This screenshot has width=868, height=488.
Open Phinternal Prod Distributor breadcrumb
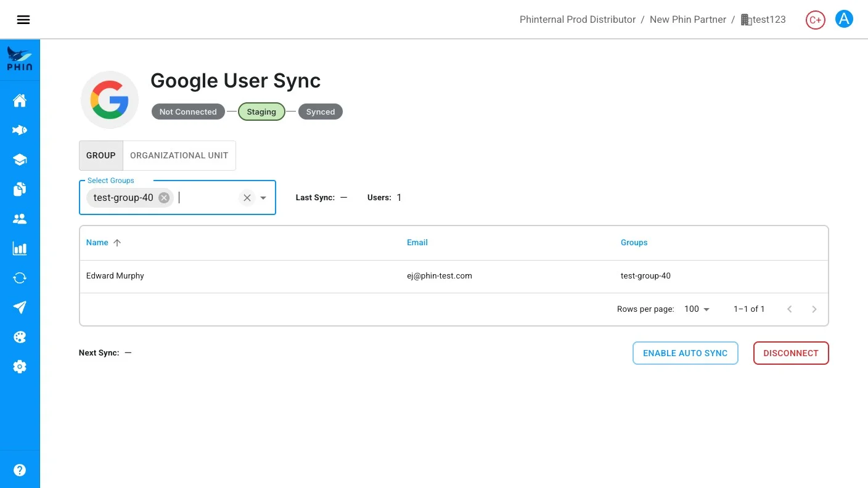click(x=578, y=20)
